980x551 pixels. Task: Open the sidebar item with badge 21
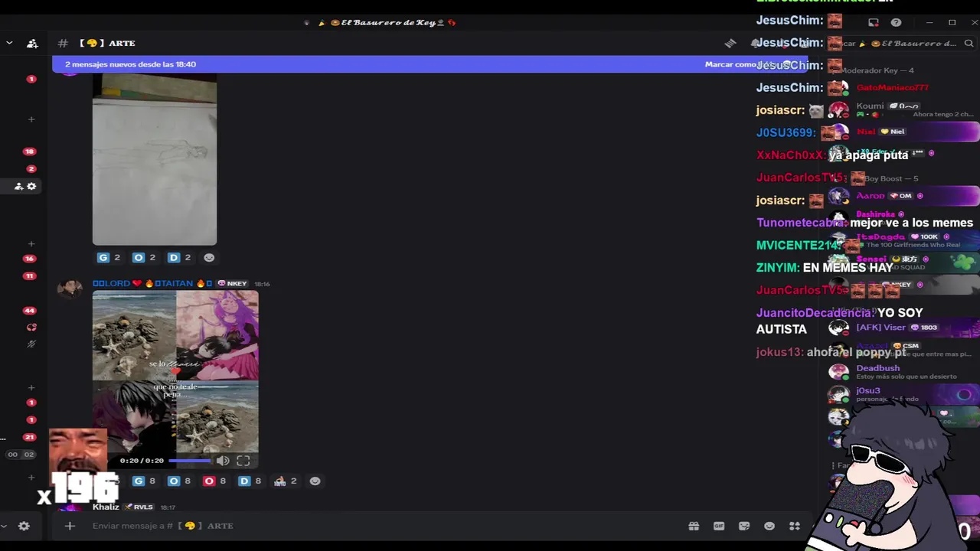(x=29, y=437)
